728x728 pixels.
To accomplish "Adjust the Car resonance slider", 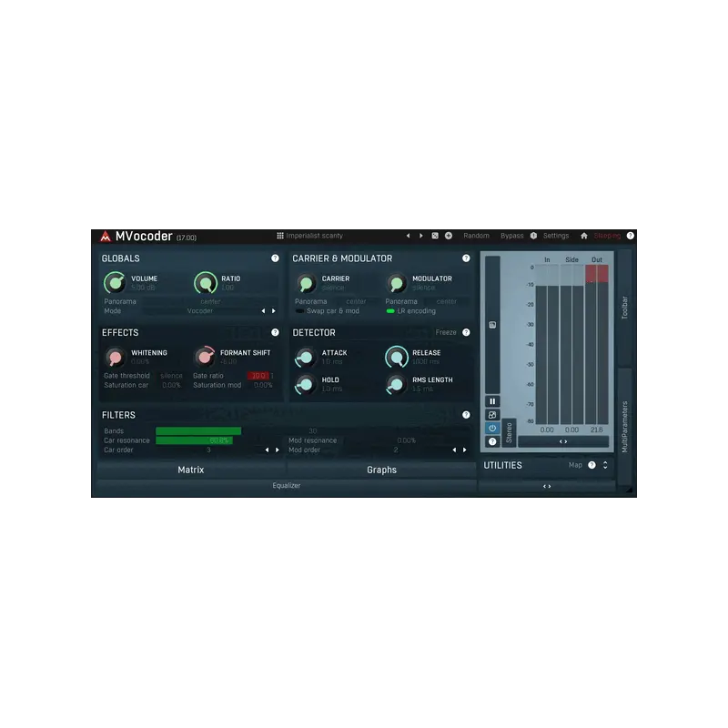I will point(219,440).
